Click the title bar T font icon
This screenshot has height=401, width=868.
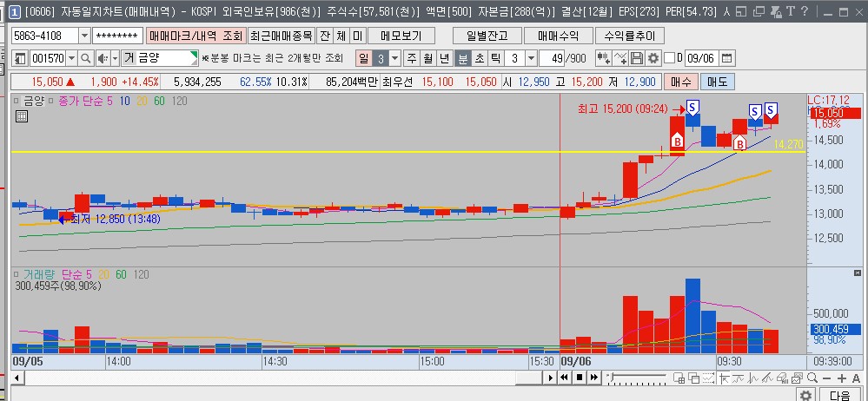[790, 11]
